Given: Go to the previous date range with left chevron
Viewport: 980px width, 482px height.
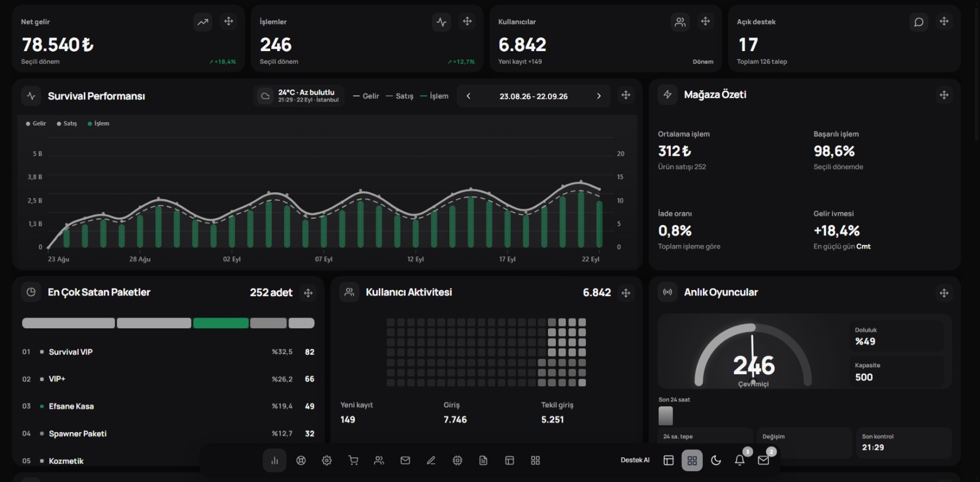Looking at the screenshot, I should (468, 96).
